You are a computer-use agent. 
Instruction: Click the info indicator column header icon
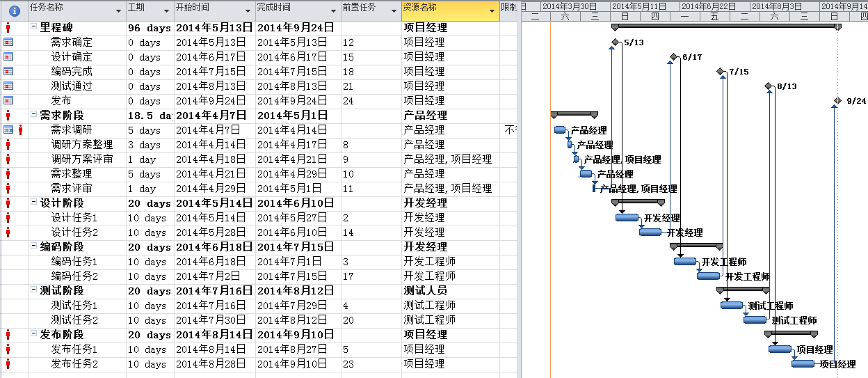[14, 10]
